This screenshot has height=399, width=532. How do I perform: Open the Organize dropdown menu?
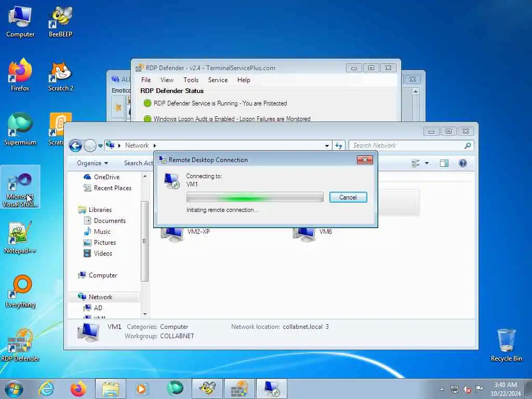click(x=92, y=163)
